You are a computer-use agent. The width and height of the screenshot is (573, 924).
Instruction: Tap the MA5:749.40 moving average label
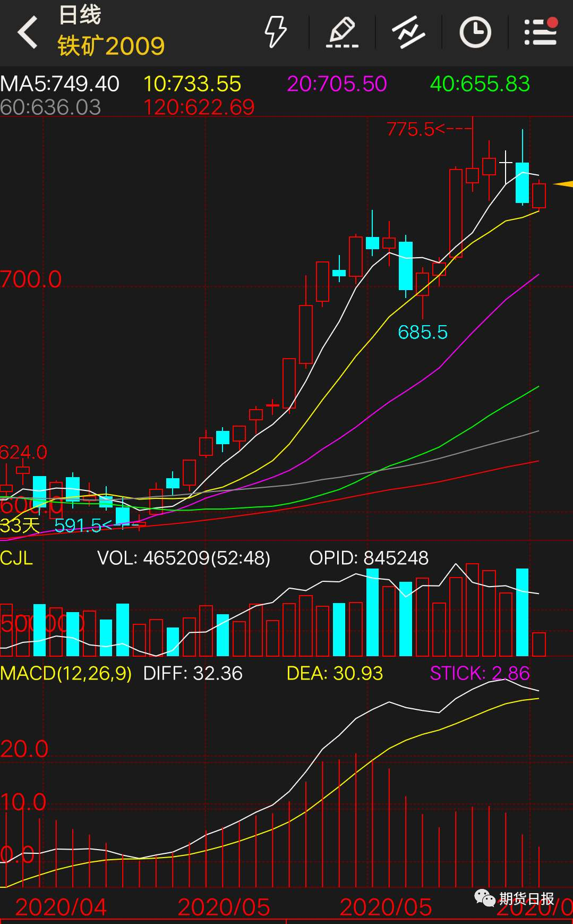60,84
